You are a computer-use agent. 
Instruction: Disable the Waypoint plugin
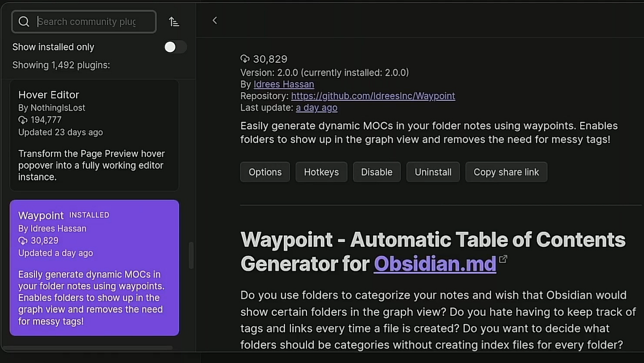tap(376, 172)
